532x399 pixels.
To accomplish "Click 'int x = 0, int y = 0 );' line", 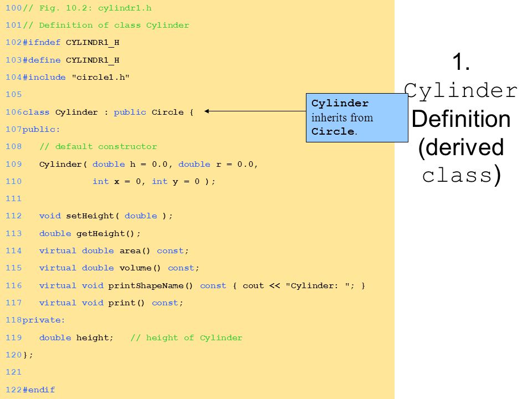I will [154, 182].
